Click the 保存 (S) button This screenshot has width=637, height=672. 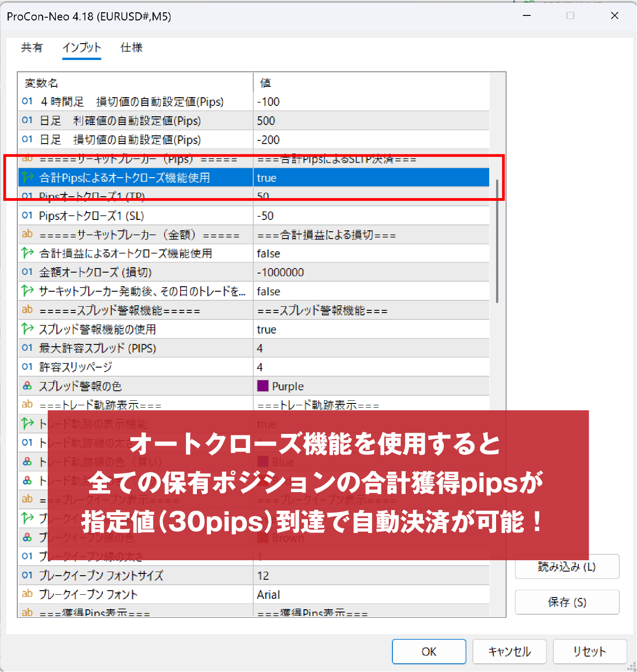(x=567, y=602)
